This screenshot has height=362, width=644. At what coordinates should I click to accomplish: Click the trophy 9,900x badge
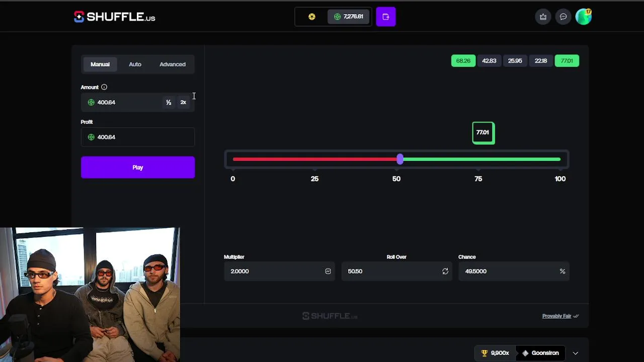pos(495,353)
